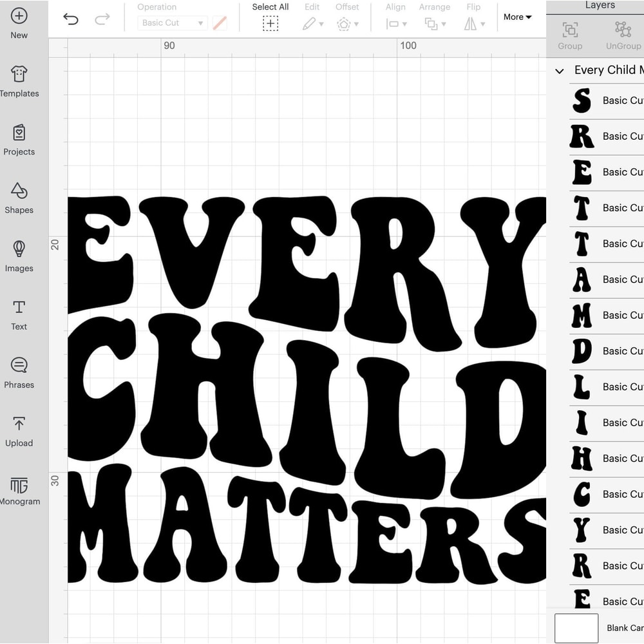Open the Phrases panel

pos(18,373)
